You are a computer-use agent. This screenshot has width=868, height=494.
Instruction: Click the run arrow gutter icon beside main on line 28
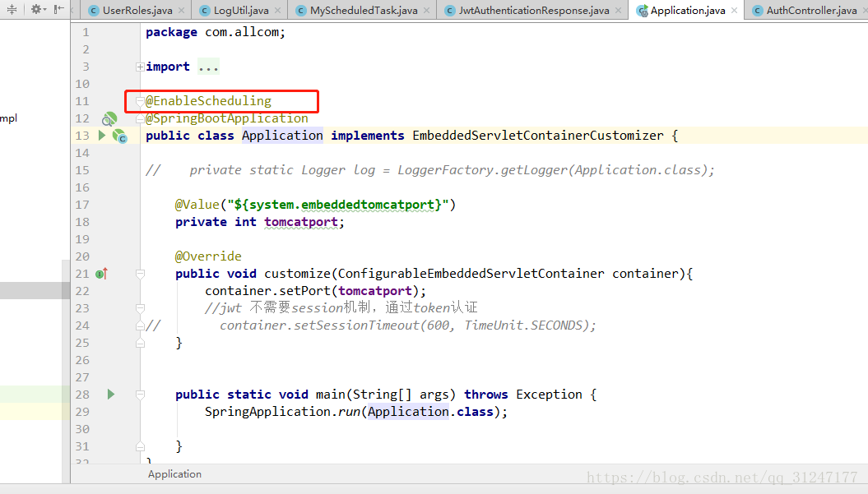pyautogui.click(x=111, y=394)
